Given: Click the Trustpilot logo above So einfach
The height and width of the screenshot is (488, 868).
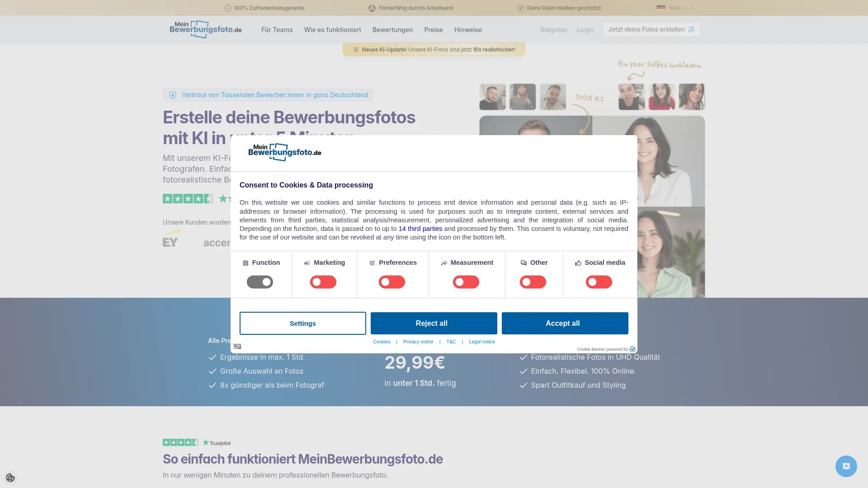Looking at the screenshot, I should coord(217,443).
